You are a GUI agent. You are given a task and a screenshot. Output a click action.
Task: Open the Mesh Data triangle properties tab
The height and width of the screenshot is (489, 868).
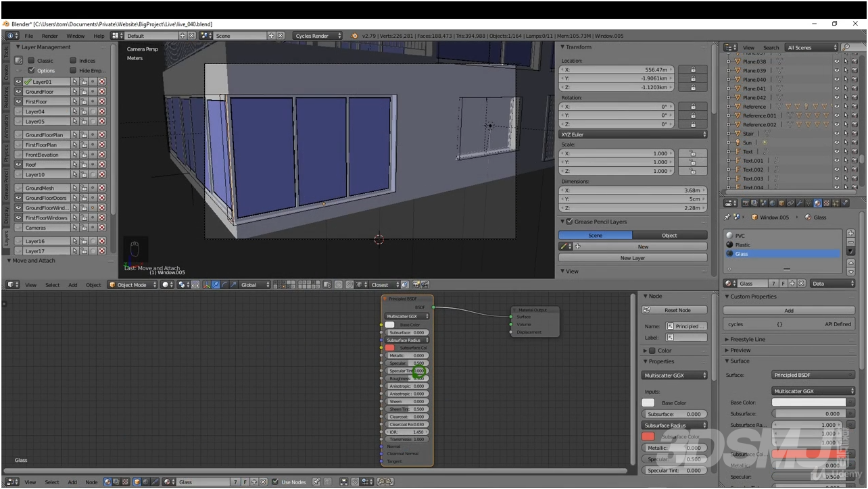pos(809,203)
